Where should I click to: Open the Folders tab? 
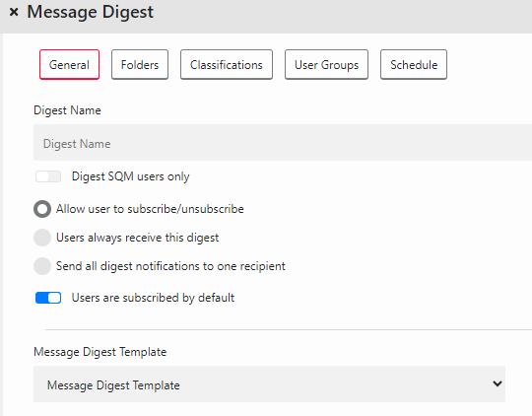[x=140, y=64]
